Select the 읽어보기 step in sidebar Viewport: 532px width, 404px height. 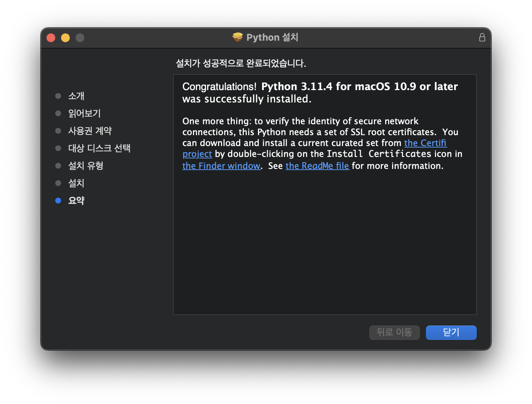[x=84, y=113]
